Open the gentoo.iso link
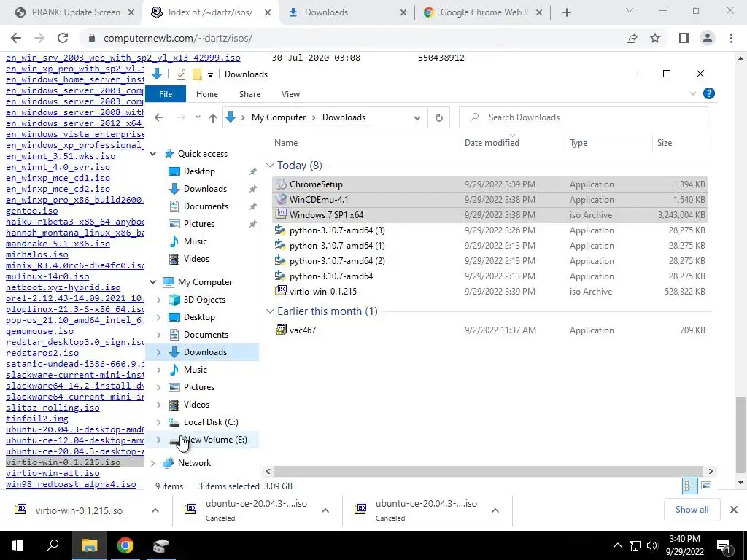Viewport: 747px width, 560px height. [x=32, y=211]
